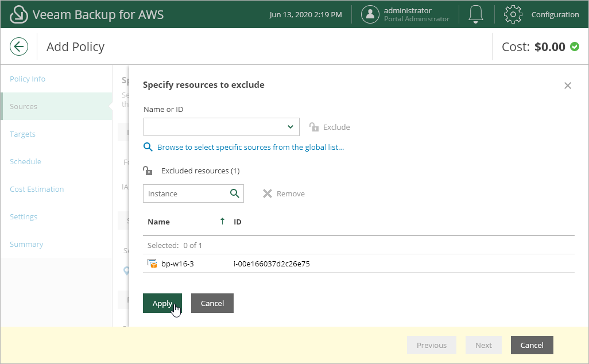Image resolution: width=589 pixels, height=364 pixels.
Task: Open the Cost Estimation step
Action: (37, 189)
